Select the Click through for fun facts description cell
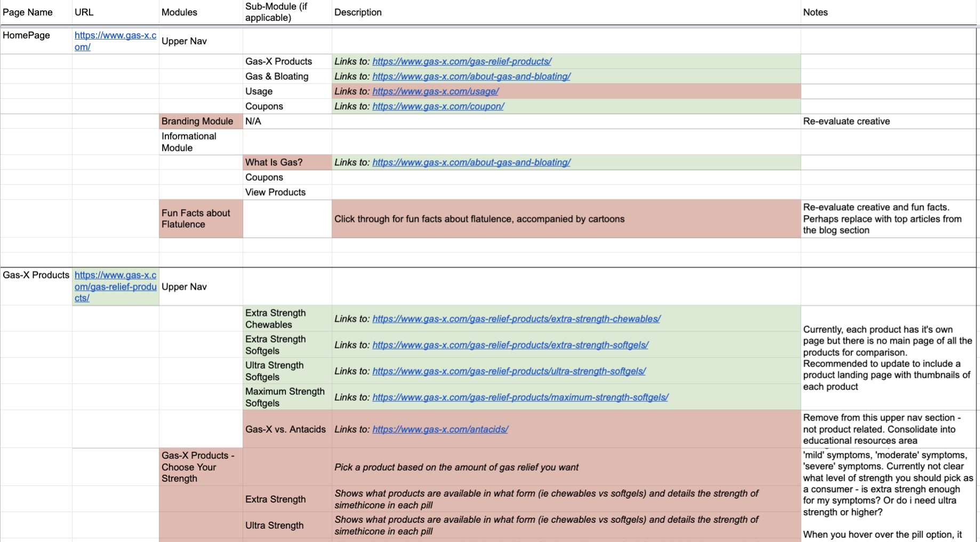Screen dimensions: 980x542 566,219
